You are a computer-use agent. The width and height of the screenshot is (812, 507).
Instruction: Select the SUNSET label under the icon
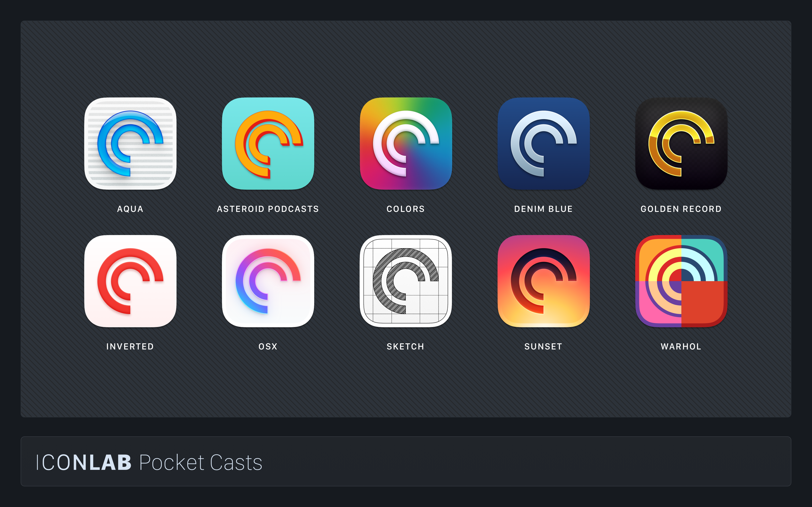543,346
